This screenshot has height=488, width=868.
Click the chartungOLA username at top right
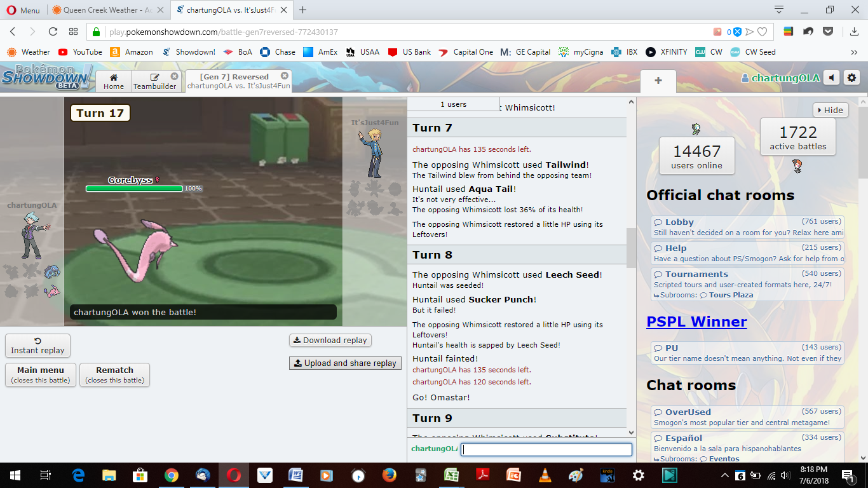point(780,78)
